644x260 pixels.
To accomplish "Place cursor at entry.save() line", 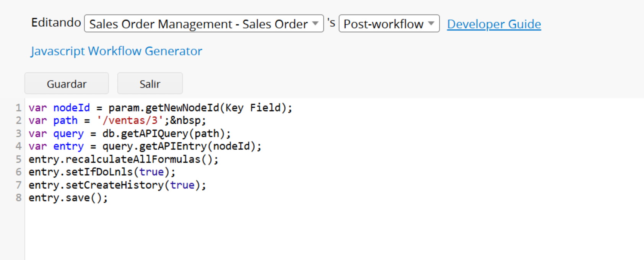I will pos(68,198).
